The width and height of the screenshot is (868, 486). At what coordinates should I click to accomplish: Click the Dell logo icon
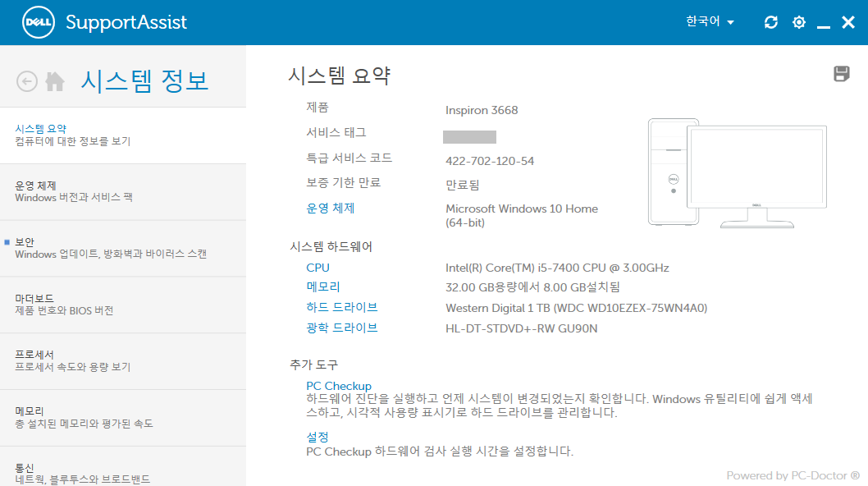39,22
